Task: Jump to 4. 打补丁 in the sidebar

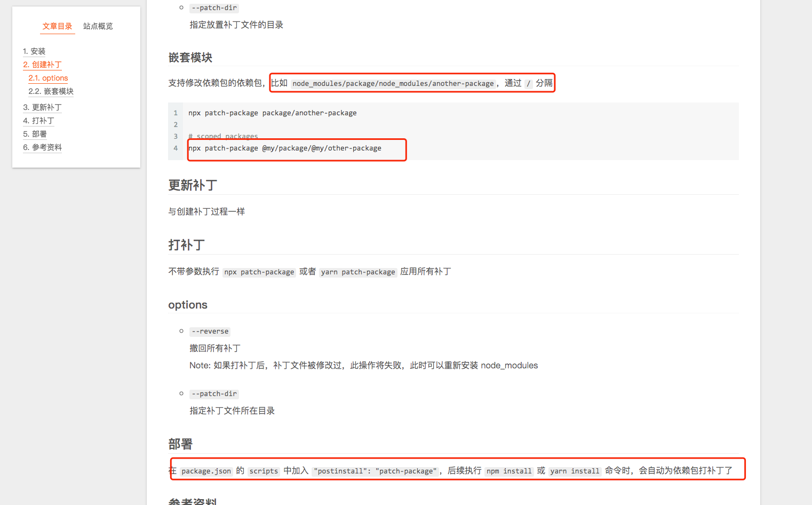Action: (38, 121)
